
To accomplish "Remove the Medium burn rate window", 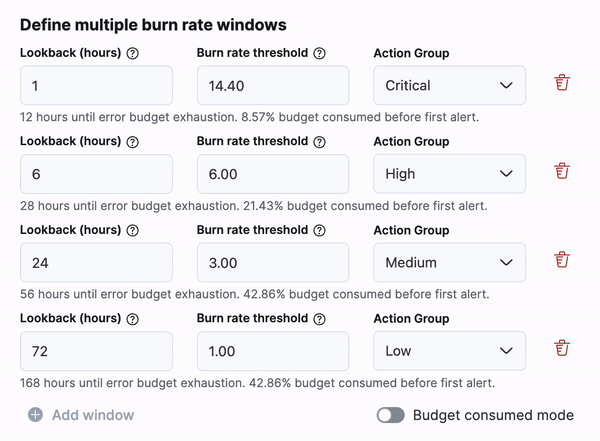I will (562, 261).
